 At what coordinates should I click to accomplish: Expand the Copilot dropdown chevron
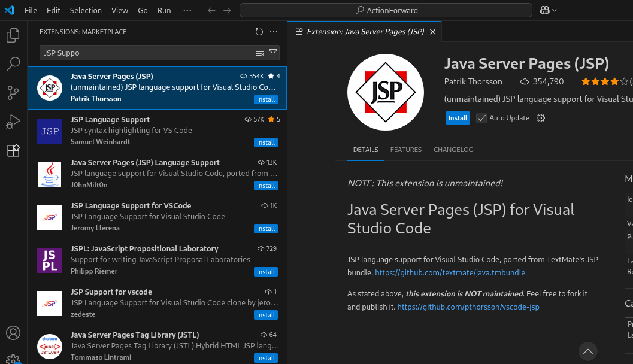(x=555, y=11)
